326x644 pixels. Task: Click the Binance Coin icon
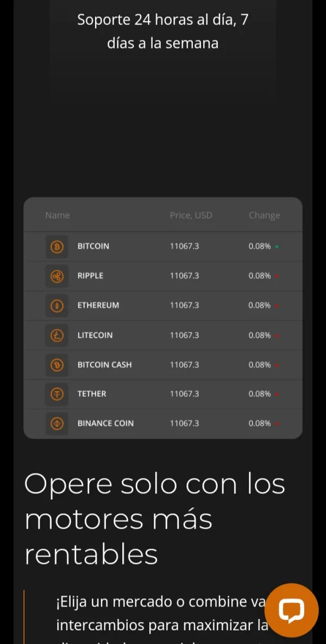[x=57, y=424]
